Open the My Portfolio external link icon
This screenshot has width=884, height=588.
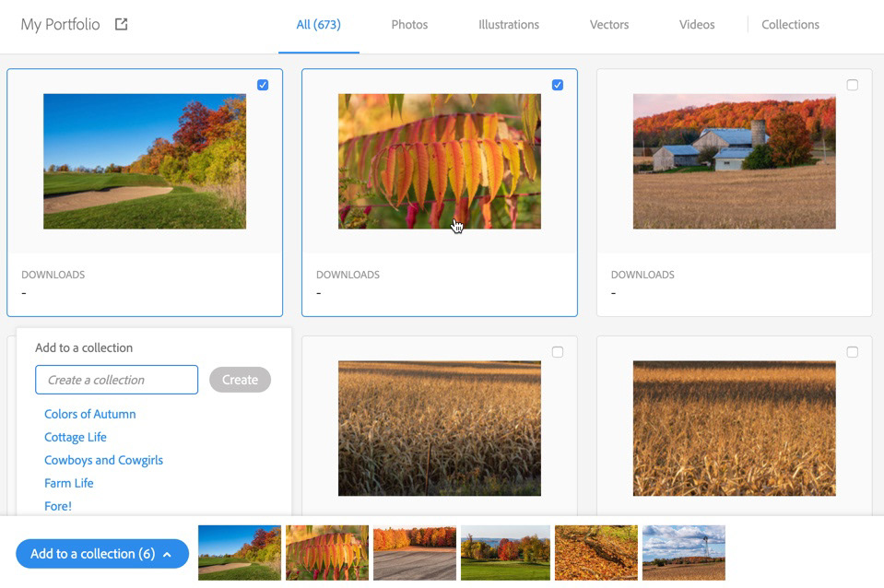click(x=121, y=24)
